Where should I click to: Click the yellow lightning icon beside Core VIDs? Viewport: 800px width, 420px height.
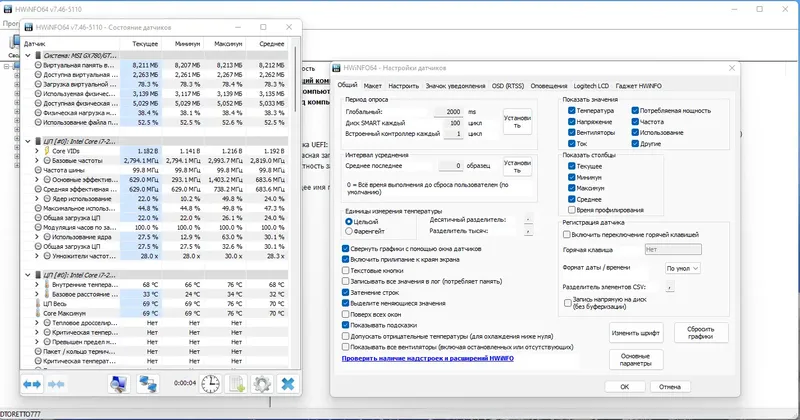tap(46, 151)
